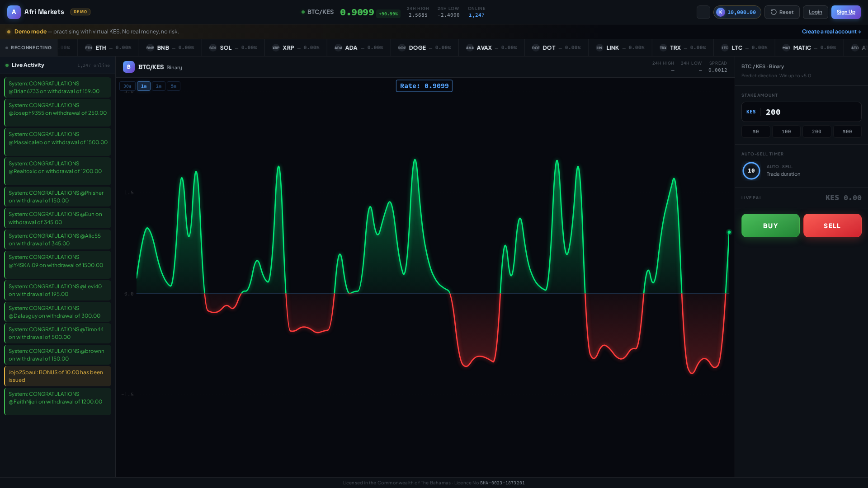This screenshot has height=488, width=868.
Task: Click the Bitcoin icon beside BTC/KES Binary
Action: coord(129,67)
